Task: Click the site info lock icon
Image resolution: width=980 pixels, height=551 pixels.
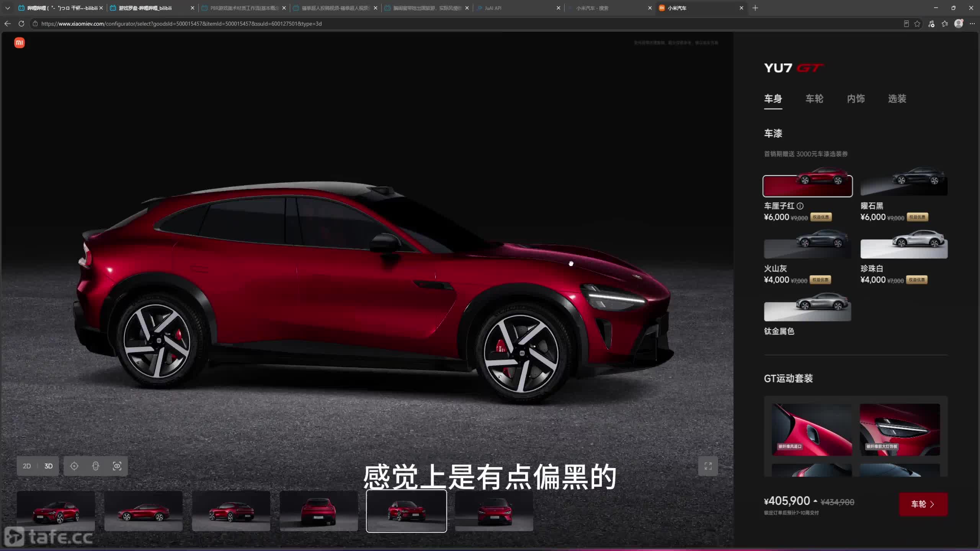Action: [x=35, y=24]
